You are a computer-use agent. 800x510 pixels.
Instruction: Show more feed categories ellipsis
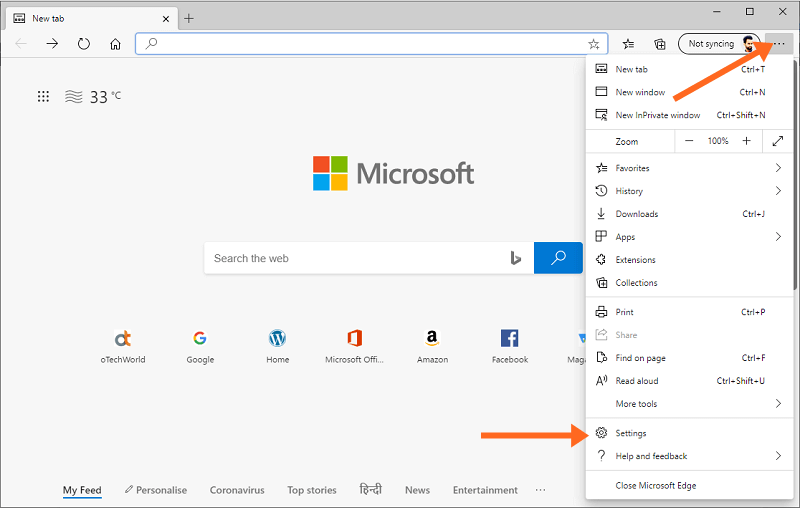point(540,490)
